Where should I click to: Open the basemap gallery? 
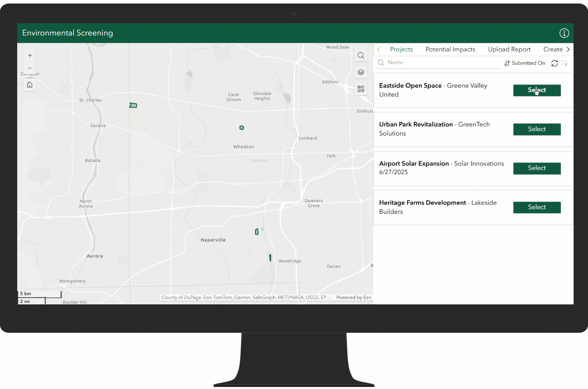pyautogui.click(x=361, y=89)
